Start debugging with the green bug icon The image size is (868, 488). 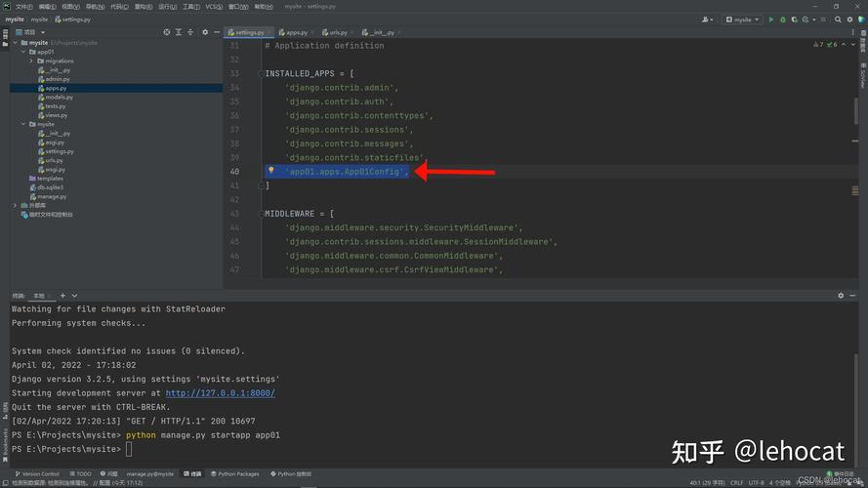pyautogui.click(x=783, y=20)
